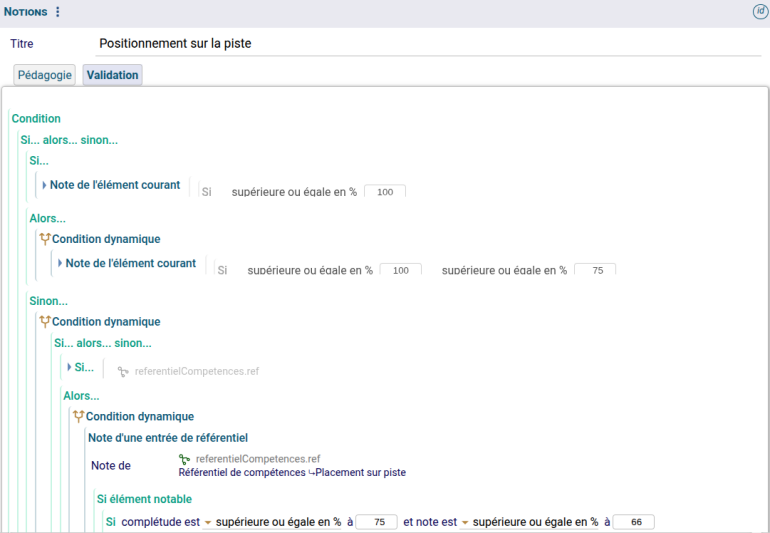
Task: Click the complétude percent field showing 75
Action: click(376, 522)
